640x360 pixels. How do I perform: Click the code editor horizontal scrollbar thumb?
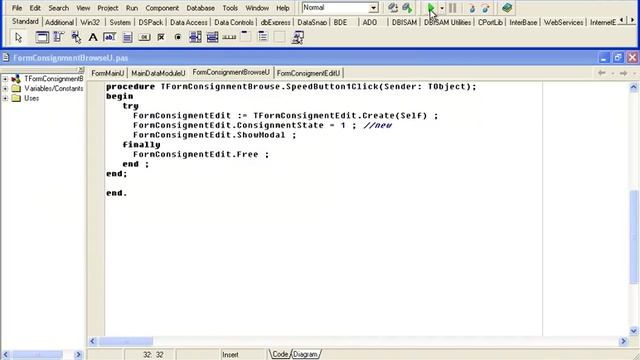pos(126,341)
